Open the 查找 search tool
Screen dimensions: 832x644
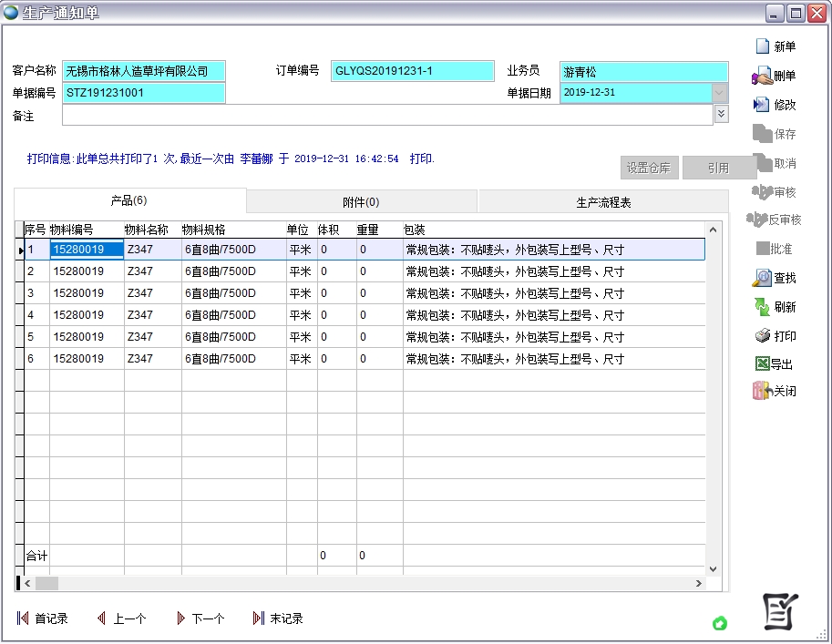762,278
